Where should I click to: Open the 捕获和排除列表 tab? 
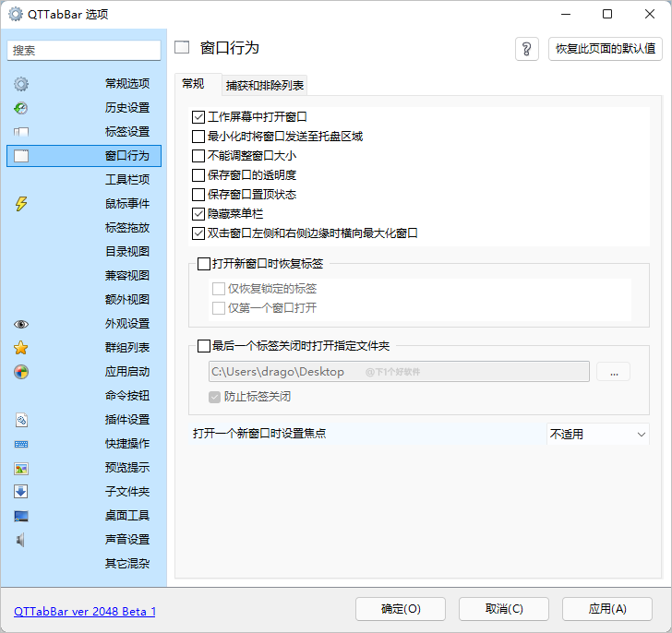pos(265,85)
